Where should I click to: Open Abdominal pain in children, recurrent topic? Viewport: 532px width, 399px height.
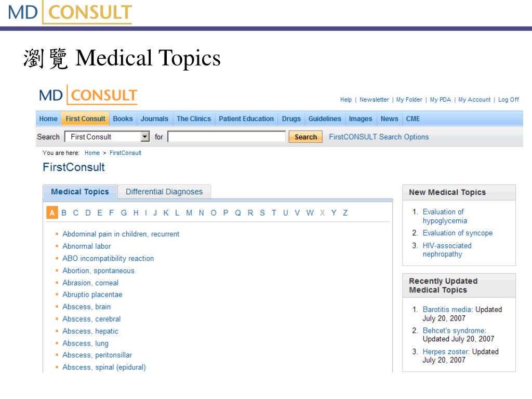121,234
